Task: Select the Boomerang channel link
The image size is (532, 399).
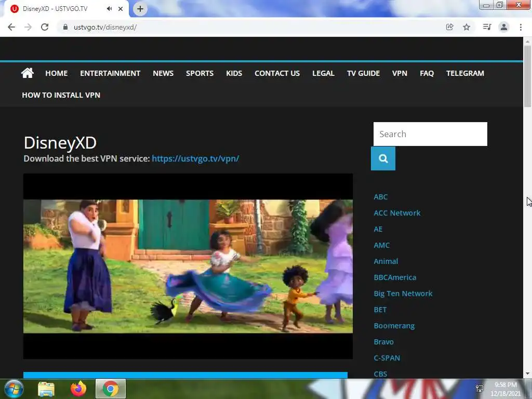Action: [x=394, y=326]
